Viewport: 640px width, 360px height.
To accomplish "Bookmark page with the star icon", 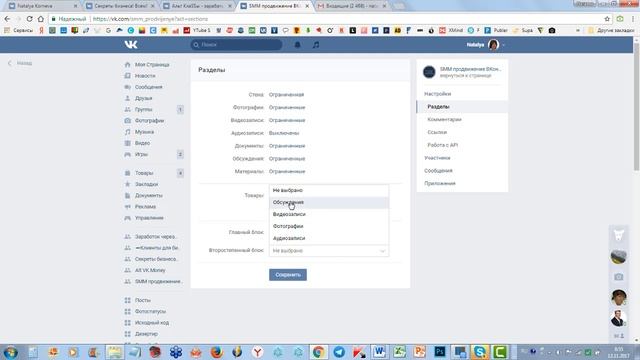I will [607, 19].
